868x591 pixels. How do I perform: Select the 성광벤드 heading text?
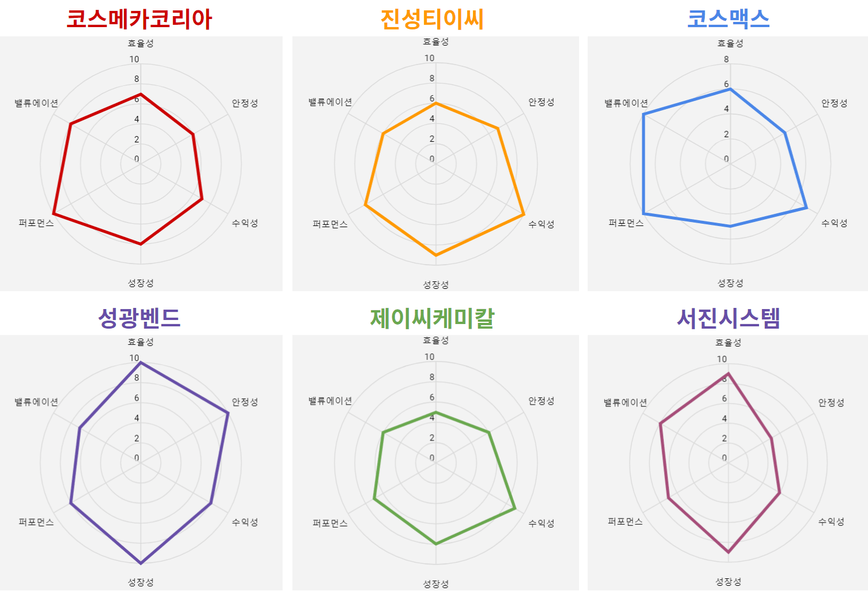[139, 318]
